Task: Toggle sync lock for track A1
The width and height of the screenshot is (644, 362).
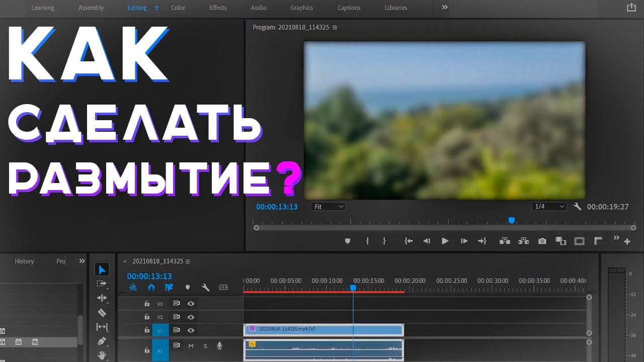Action: [x=177, y=345]
